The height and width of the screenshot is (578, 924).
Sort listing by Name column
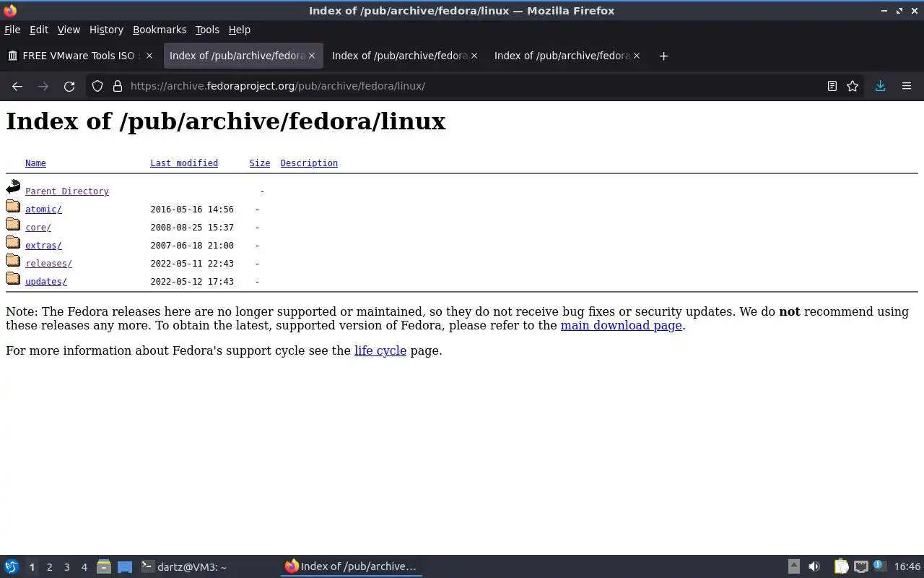(x=35, y=163)
